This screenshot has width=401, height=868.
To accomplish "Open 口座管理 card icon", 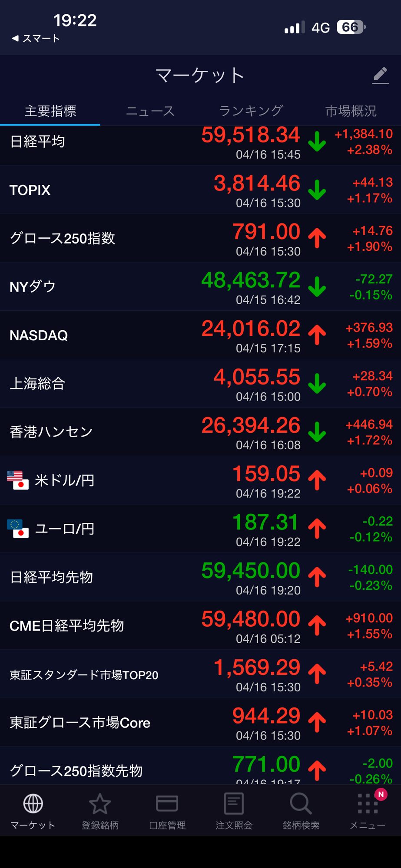I will click(167, 804).
